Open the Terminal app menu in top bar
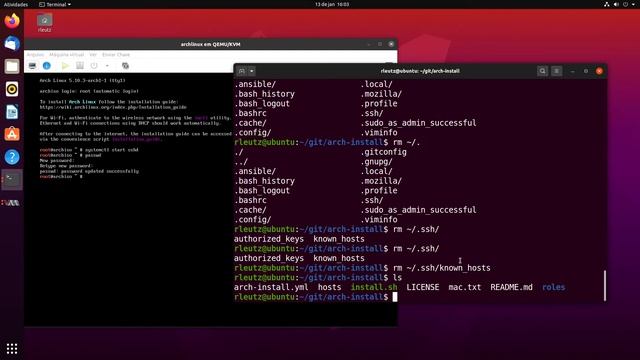640x360 pixels. click(x=55, y=4)
